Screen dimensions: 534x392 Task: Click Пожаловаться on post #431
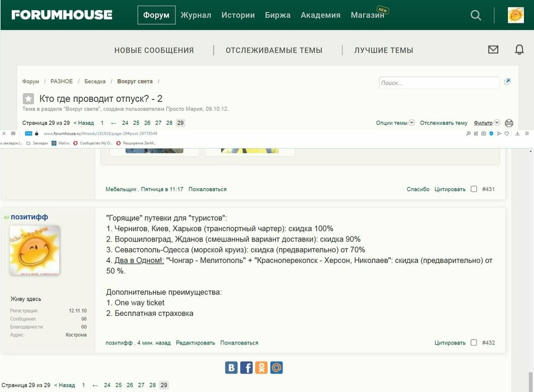coord(207,189)
